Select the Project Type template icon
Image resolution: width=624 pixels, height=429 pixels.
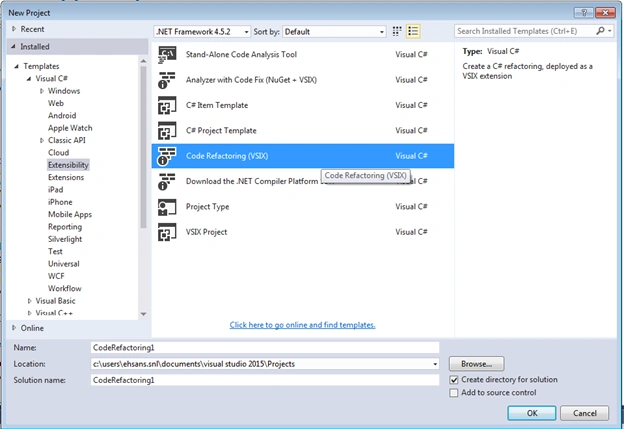point(167,207)
